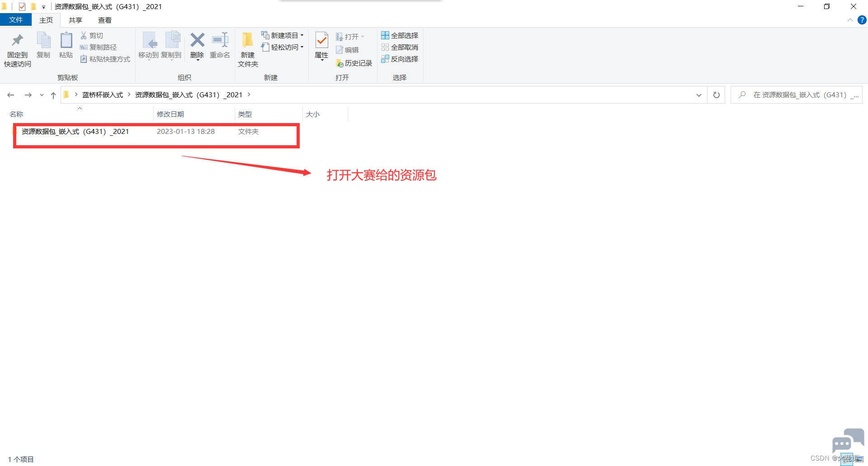Click New folder (新建文件夹) icon
868x466 pixels.
pyautogui.click(x=247, y=40)
